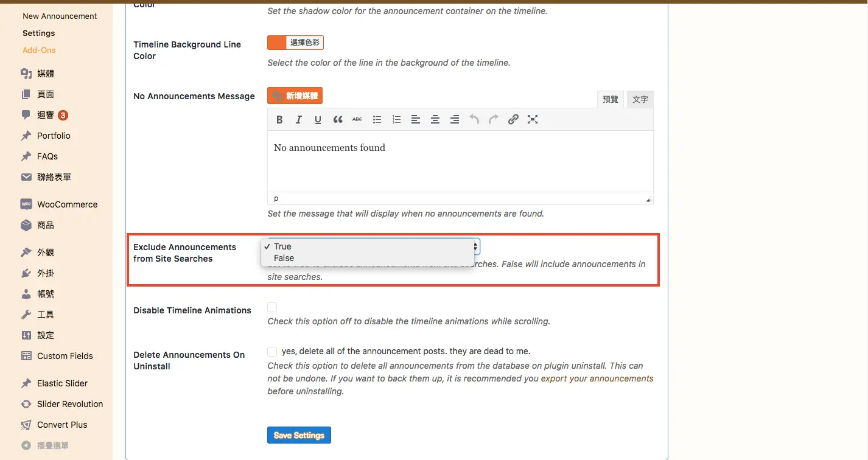Toggle underline formatting in editor
The image size is (868, 460).
tap(318, 120)
